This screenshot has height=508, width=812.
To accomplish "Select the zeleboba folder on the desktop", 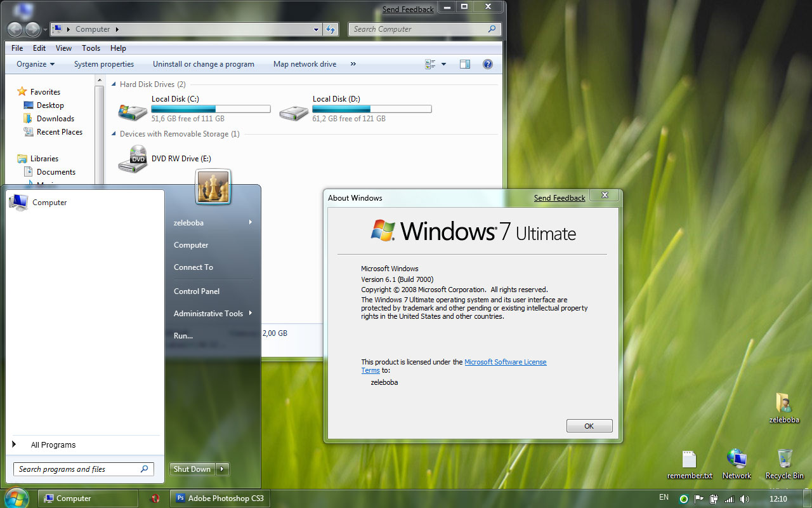I will click(784, 408).
